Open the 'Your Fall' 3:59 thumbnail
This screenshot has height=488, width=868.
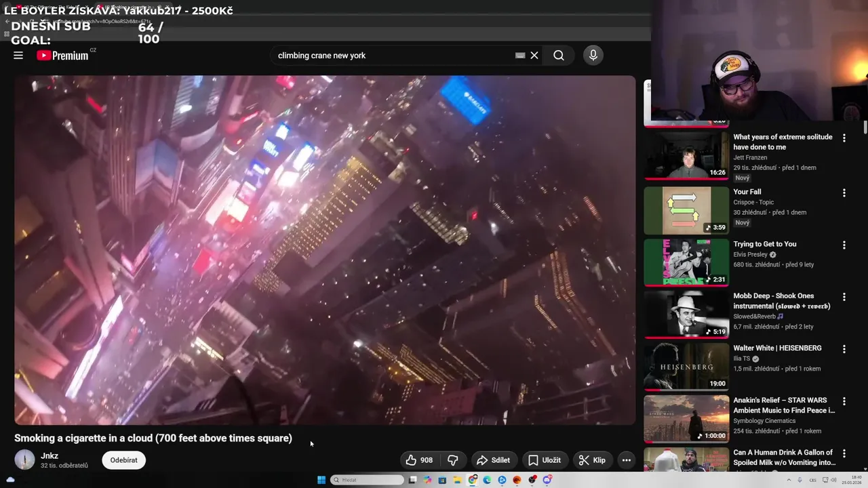[686, 210]
